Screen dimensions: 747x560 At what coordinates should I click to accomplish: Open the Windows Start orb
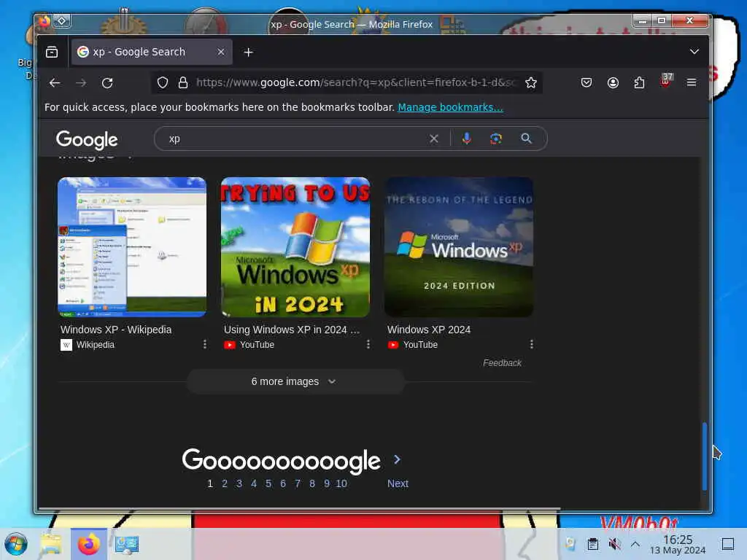click(x=16, y=544)
